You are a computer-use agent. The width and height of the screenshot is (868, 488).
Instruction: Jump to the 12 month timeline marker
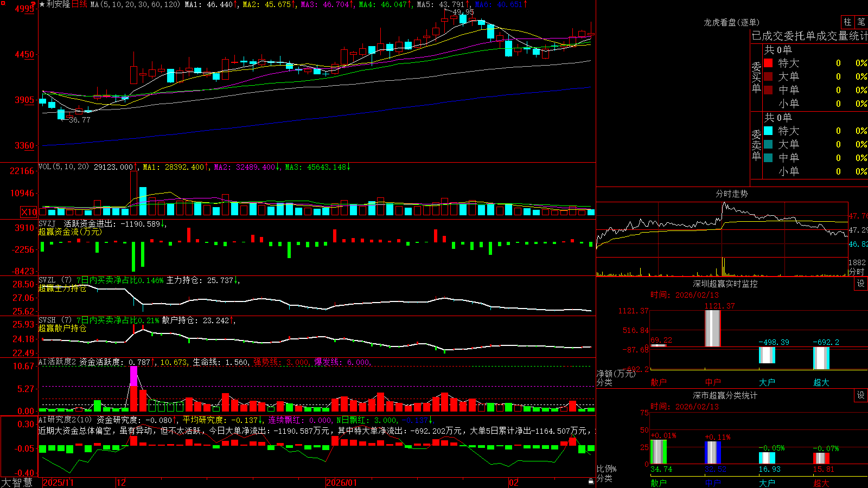coord(121,483)
